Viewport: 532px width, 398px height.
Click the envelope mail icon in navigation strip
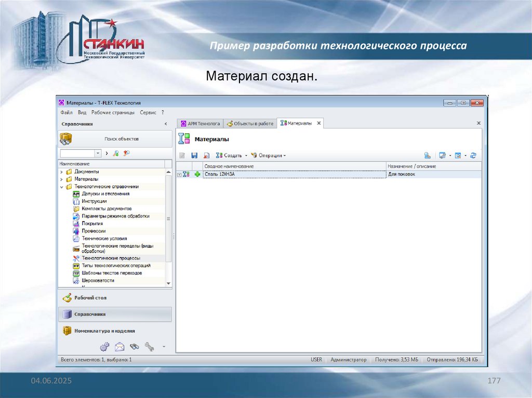pos(119,347)
